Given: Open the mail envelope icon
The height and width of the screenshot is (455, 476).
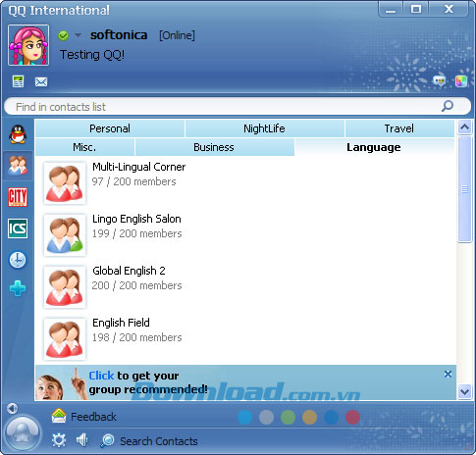Looking at the screenshot, I should pos(41,81).
